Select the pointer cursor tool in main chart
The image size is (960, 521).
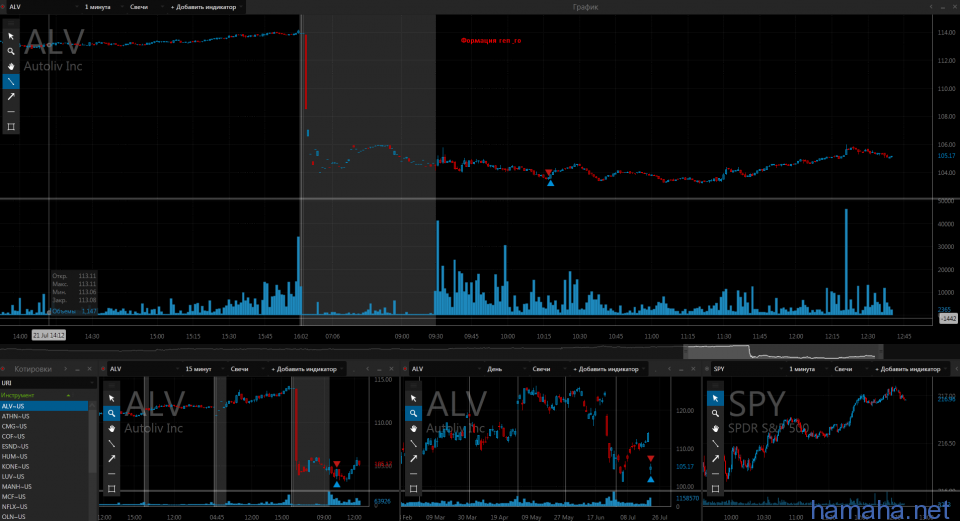(x=11, y=35)
